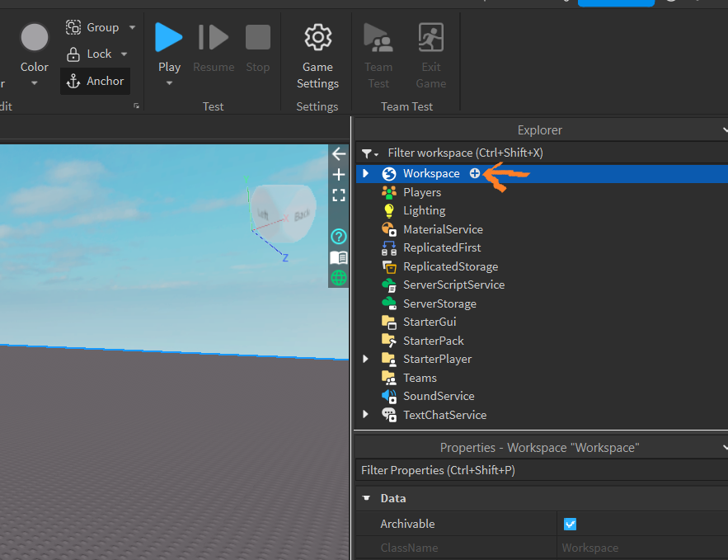
Task: Click the Explorer panel title
Action: coord(539,130)
